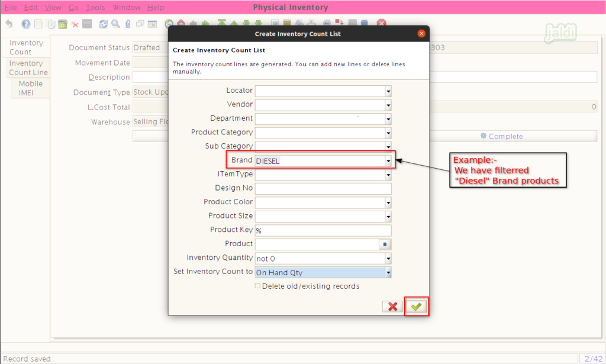Viewport: 606px width, 364px height.
Task: Expand the Vendor dropdown
Action: pos(388,105)
